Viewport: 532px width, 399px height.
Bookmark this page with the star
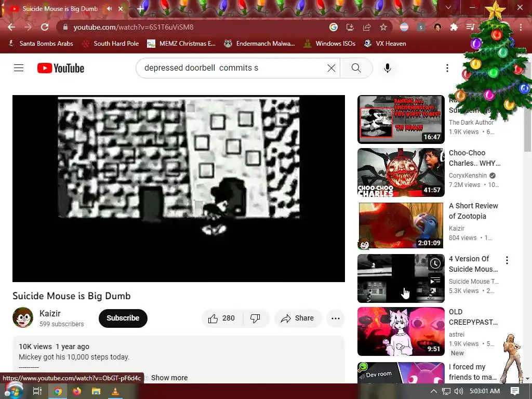[383, 27]
